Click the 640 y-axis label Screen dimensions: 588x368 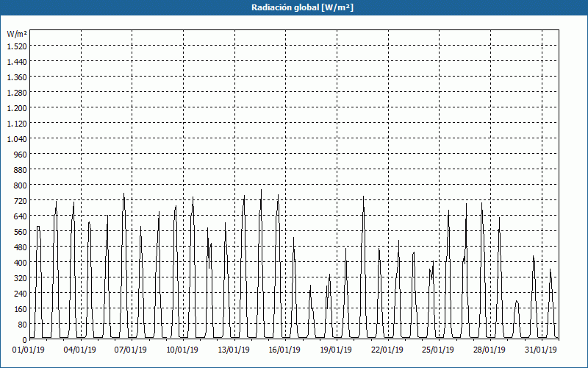coord(21,216)
